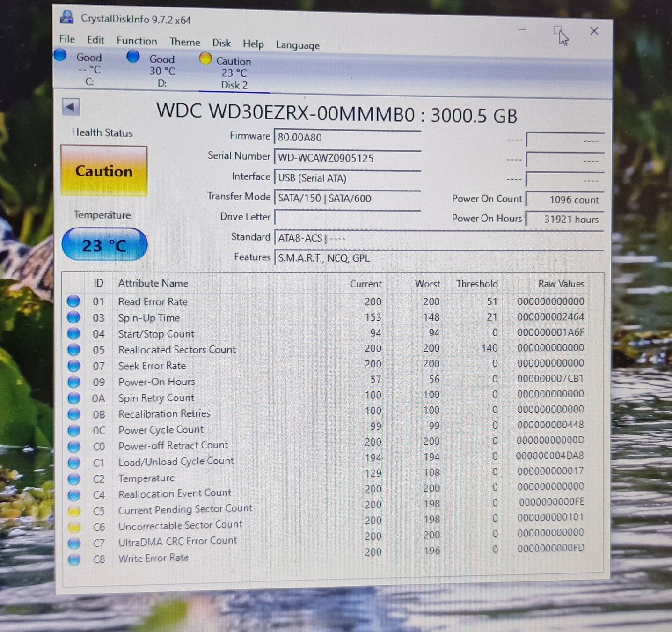Click the Attribute Name column header

153,283
